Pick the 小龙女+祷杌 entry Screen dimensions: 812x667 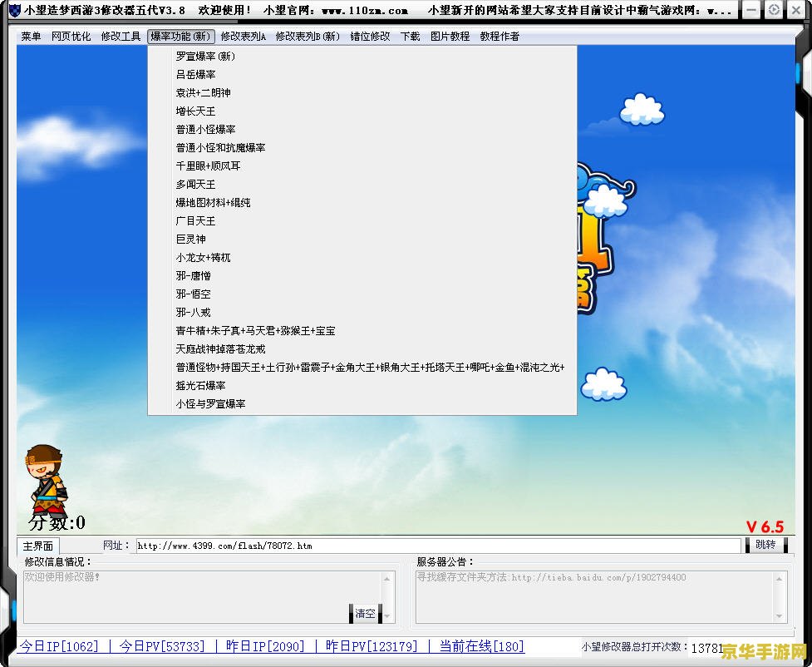362,258
